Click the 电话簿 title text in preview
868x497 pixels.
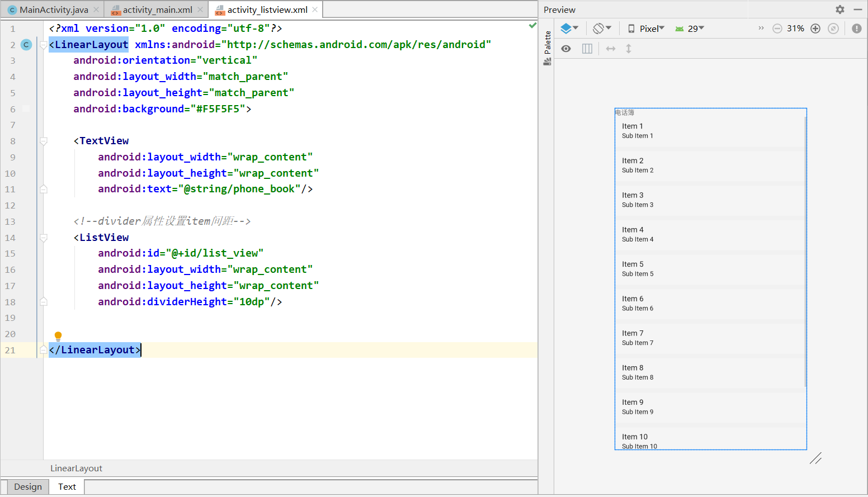click(x=625, y=112)
